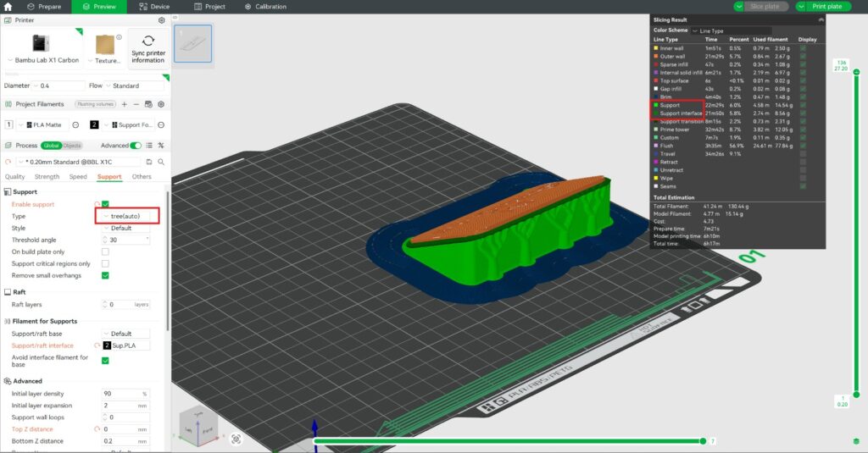Image resolution: width=868 pixels, height=453 pixels.
Task: Save the process preset using the save icon
Action: click(x=149, y=161)
